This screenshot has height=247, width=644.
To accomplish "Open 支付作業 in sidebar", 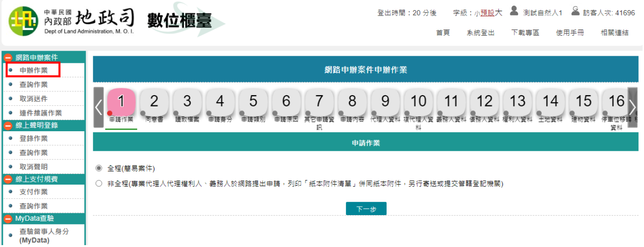I will [x=34, y=192].
